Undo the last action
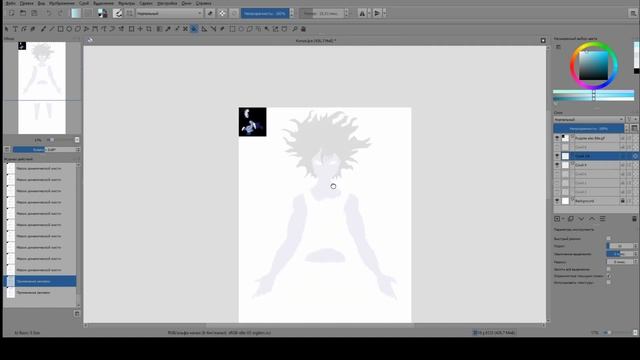Image resolution: width=640 pixels, height=360 pixels. tap(49, 13)
